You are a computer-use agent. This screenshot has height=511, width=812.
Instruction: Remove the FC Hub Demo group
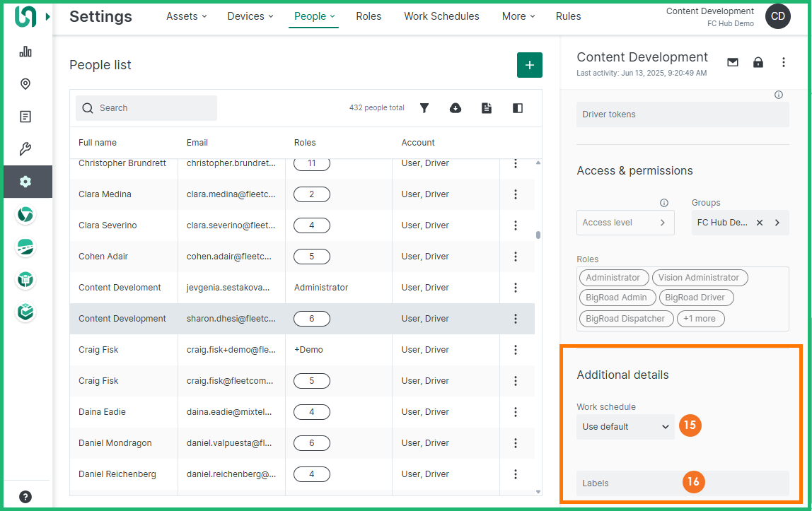pos(760,223)
